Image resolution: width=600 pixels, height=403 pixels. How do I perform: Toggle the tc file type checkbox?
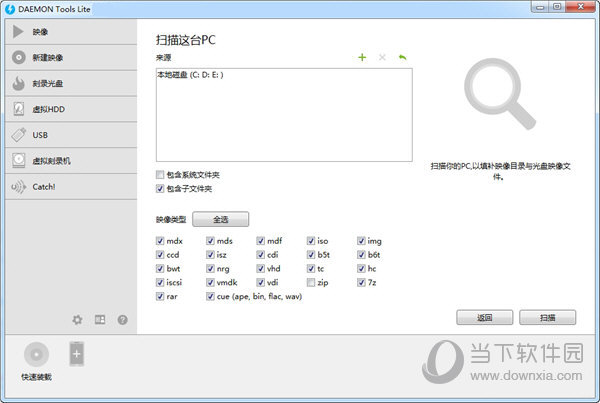[311, 269]
